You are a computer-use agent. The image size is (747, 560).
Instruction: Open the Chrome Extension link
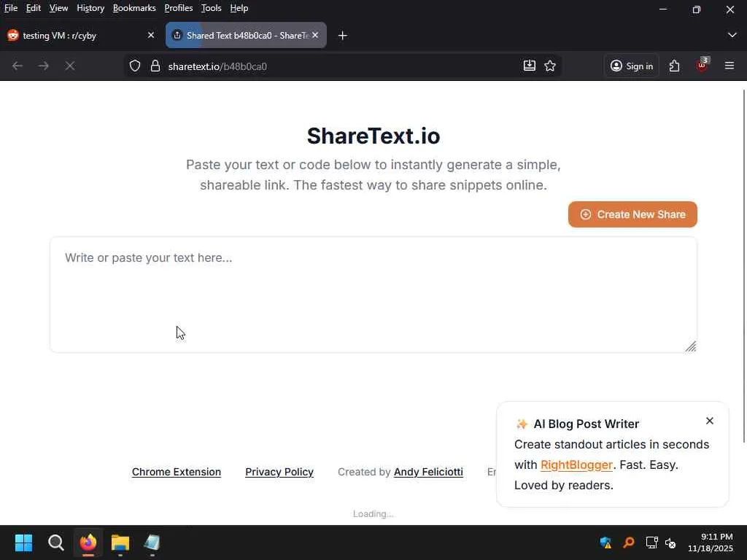(x=177, y=472)
